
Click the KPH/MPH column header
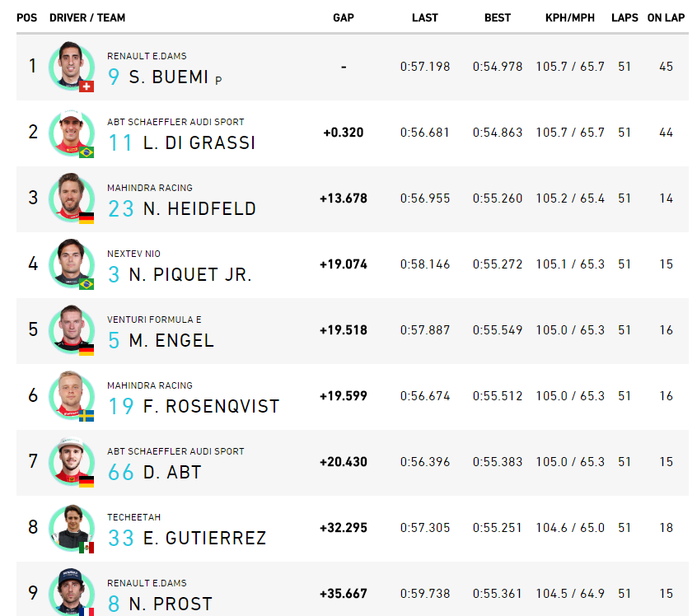pyautogui.click(x=570, y=18)
